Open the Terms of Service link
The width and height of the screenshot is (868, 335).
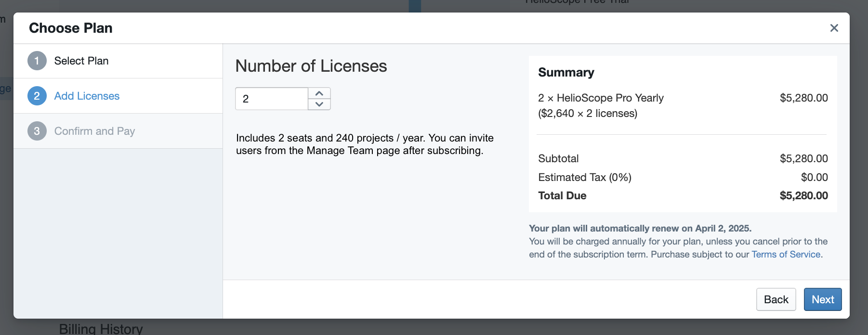786,254
